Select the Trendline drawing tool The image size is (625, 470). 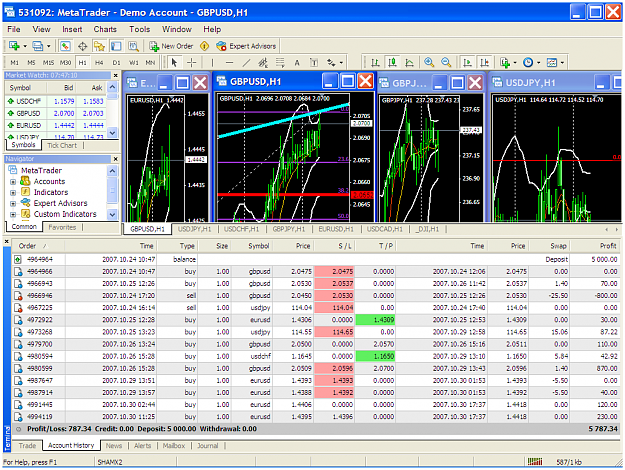[x=246, y=62]
